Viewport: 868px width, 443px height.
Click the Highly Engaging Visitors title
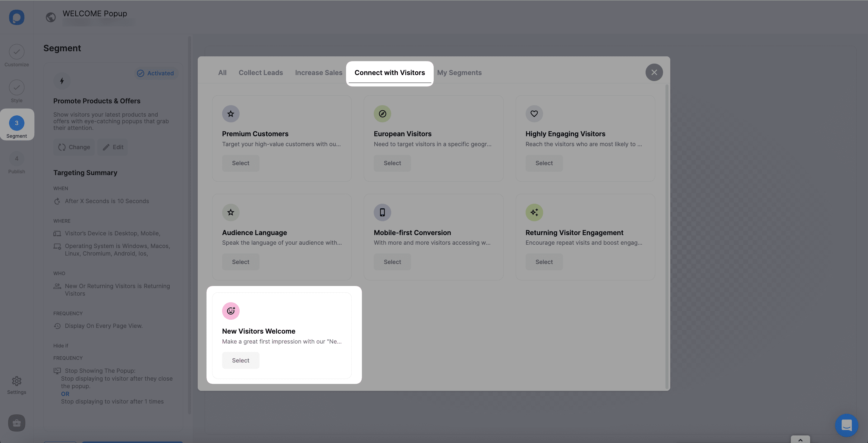coord(565,134)
